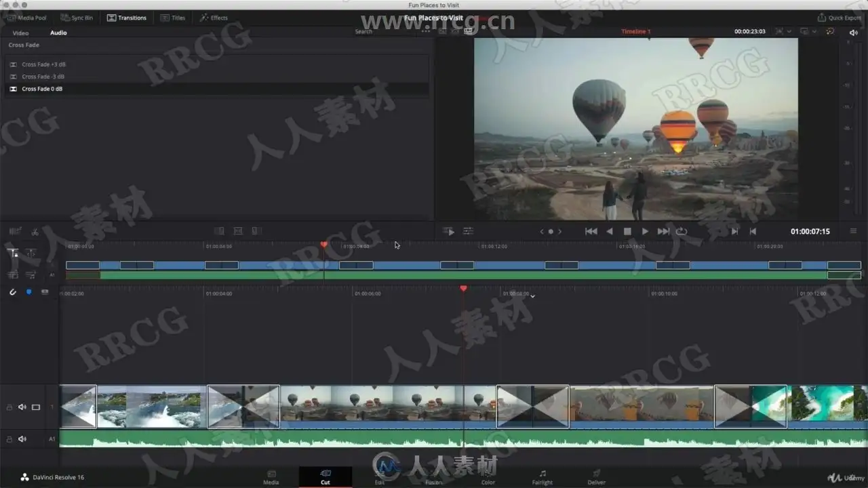Image resolution: width=868 pixels, height=488 pixels.
Task: Click the Search field in transitions panel
Action: 363,32
